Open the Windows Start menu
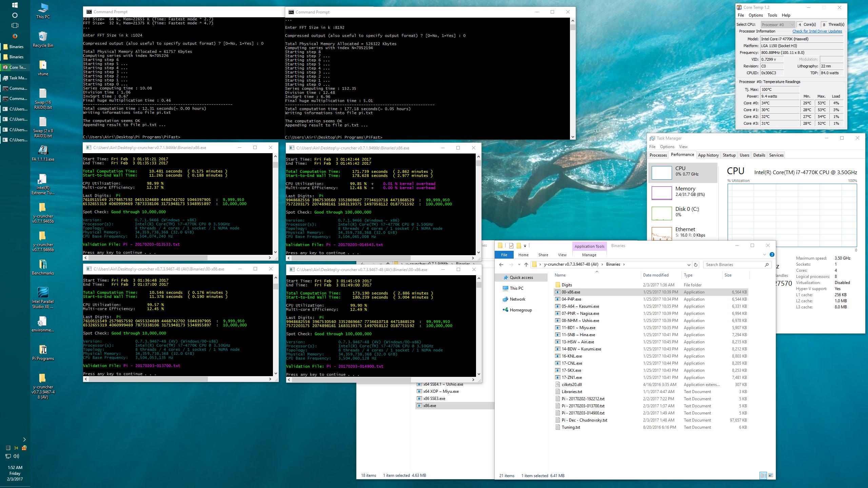The height and width of the screenshot is (488, 868). point(15,5)
